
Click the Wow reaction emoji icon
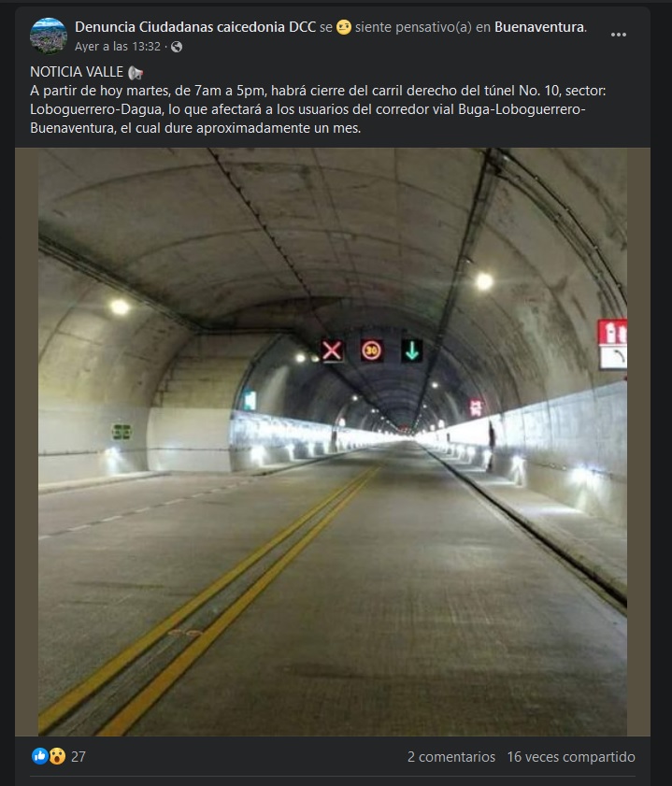point(57,756)
